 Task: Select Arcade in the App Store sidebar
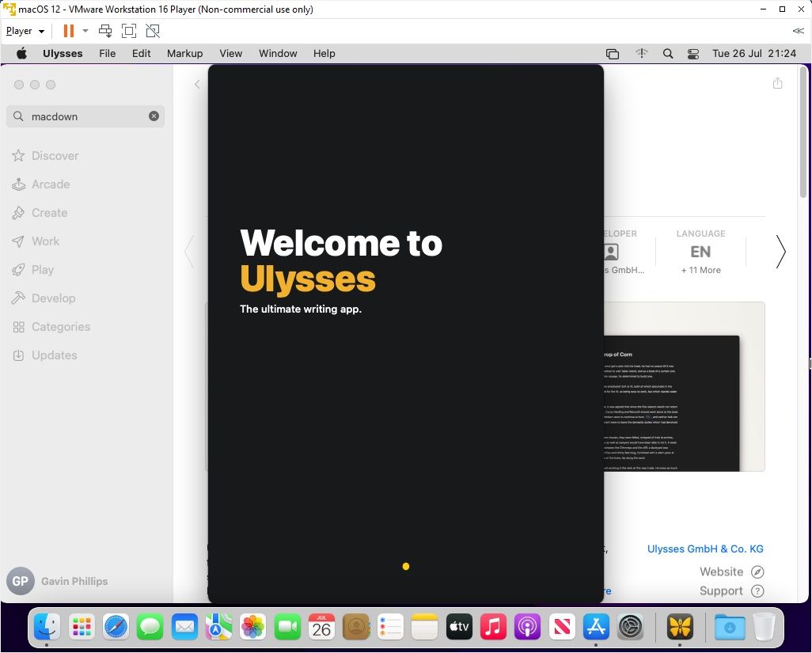coord(50,184)
